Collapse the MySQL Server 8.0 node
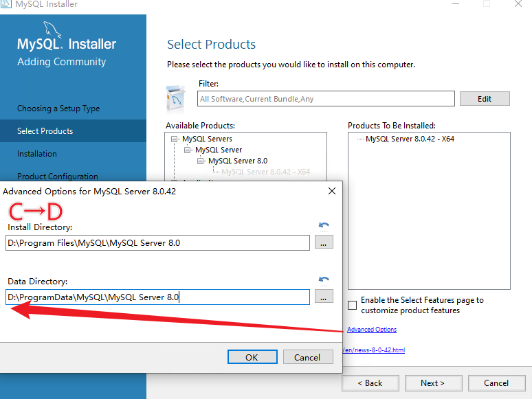 200,161
